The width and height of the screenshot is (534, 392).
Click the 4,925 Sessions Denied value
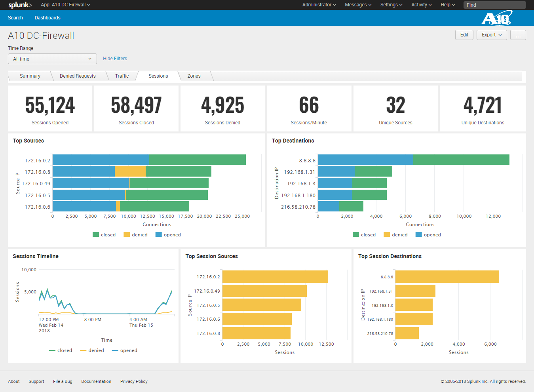pos(222,105)
